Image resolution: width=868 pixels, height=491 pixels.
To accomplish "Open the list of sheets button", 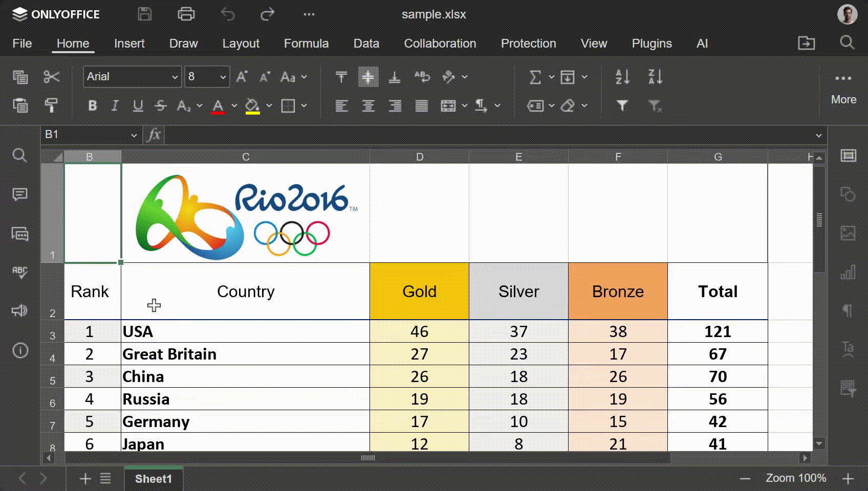I will point(105,479).
